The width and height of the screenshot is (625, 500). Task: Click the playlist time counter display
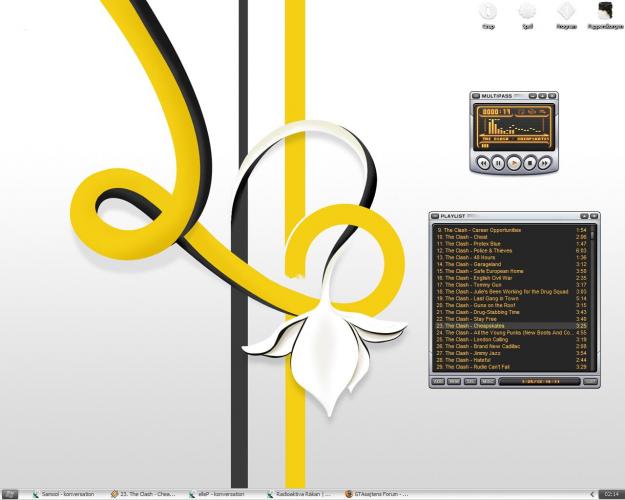(540, 382)
